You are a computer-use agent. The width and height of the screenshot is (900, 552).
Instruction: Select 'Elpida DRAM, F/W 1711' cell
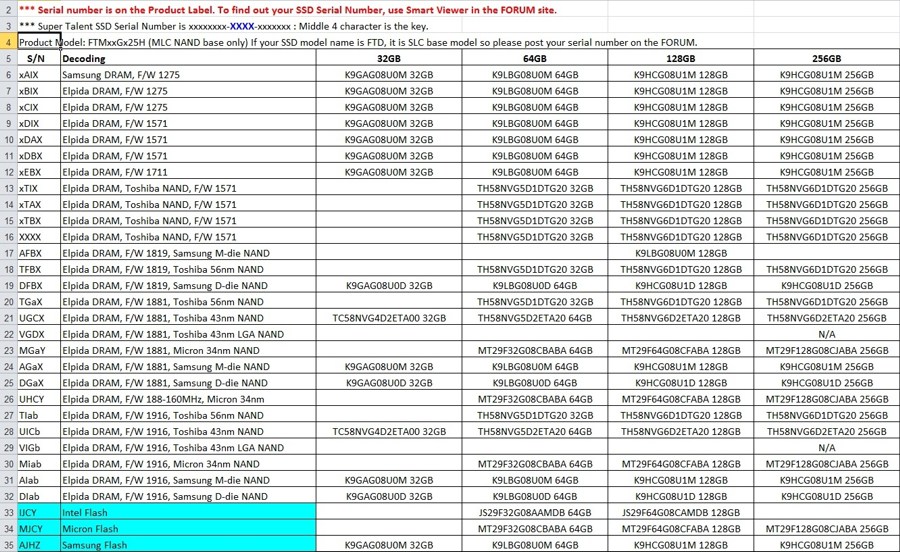pyautogui.click(x=188, y=172)
